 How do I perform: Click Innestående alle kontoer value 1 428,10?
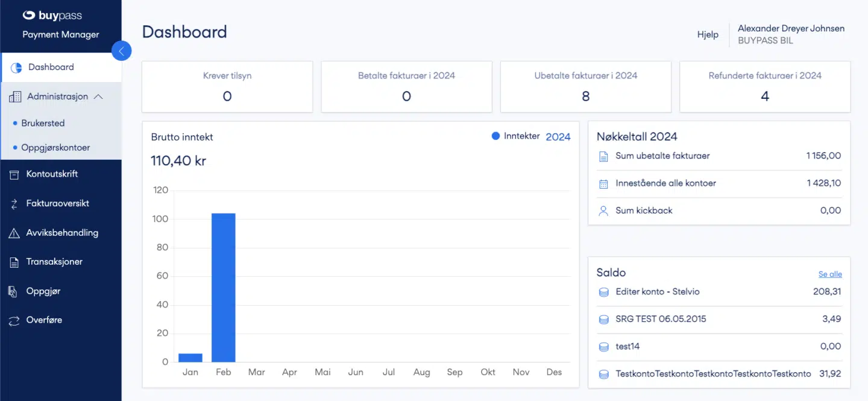point(824,183)
